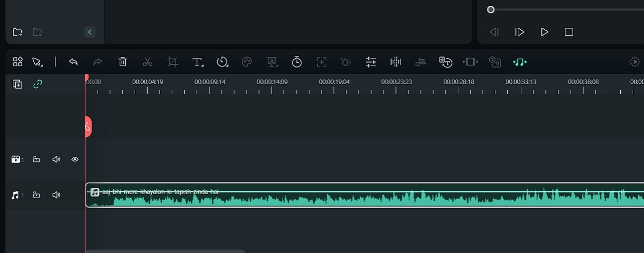Step forward one frame in preview
The image size is (644, 253).
(x=519, y=32)
